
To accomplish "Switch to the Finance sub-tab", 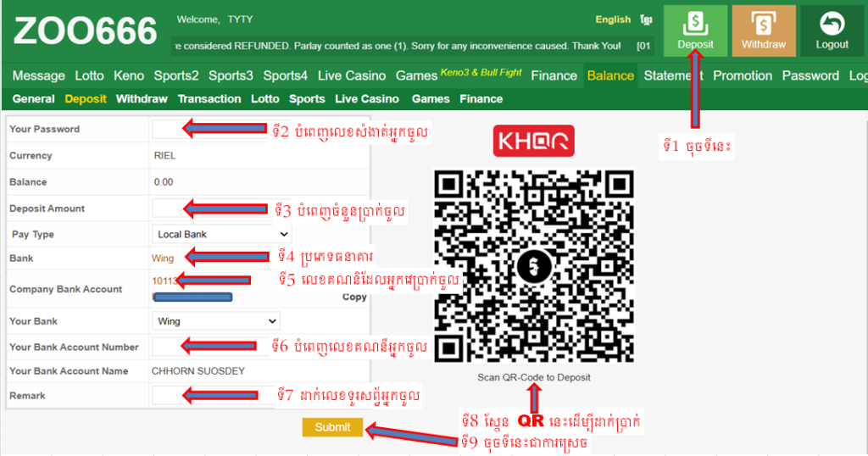I will pos(481,99).
